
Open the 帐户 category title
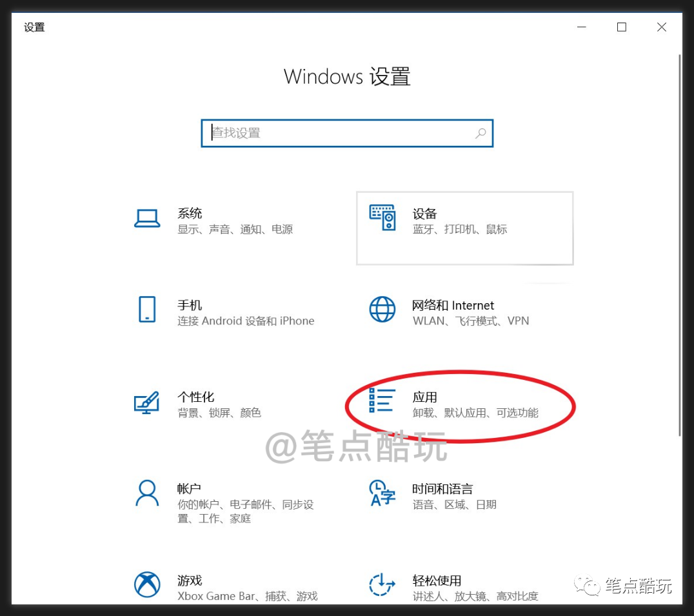[x=189, y=488]
